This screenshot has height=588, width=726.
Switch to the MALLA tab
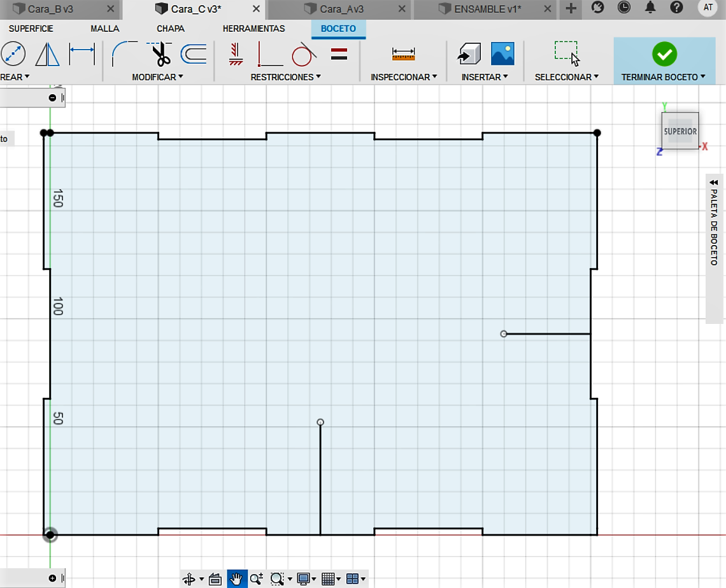104,29
